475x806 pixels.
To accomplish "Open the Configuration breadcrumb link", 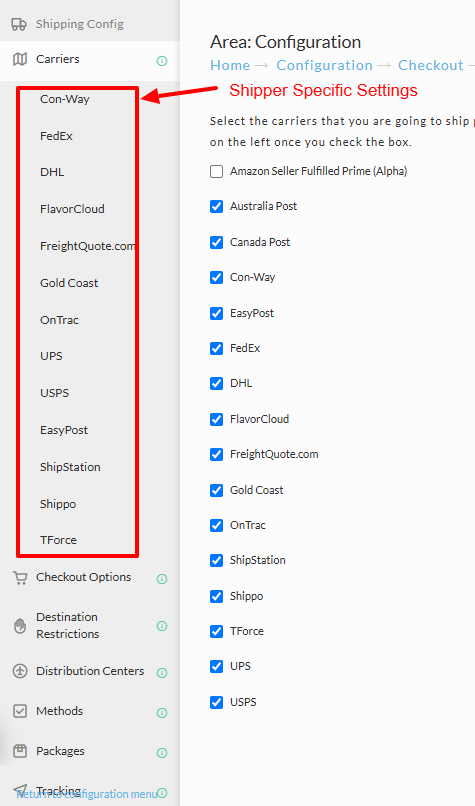I will pos(324,65).
